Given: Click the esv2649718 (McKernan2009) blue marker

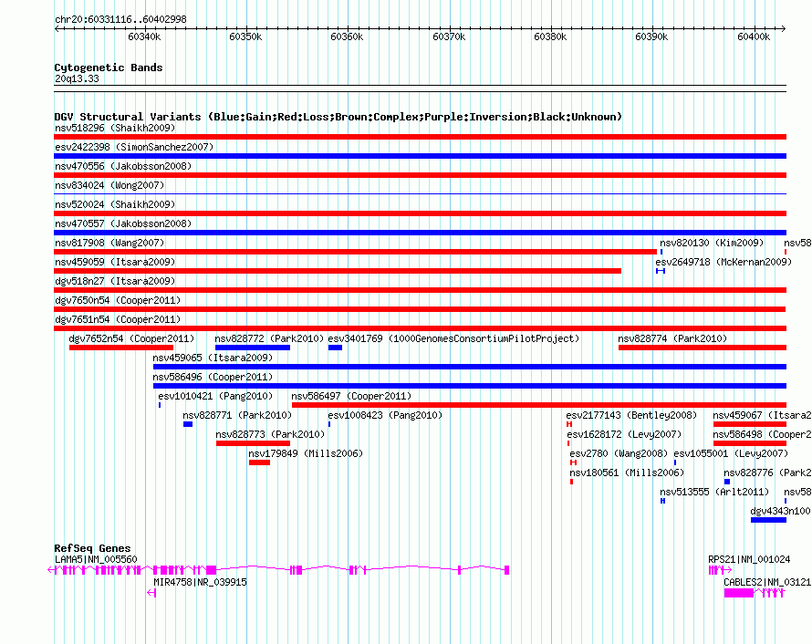Looking at the screenshot, I should pos(661,271).
